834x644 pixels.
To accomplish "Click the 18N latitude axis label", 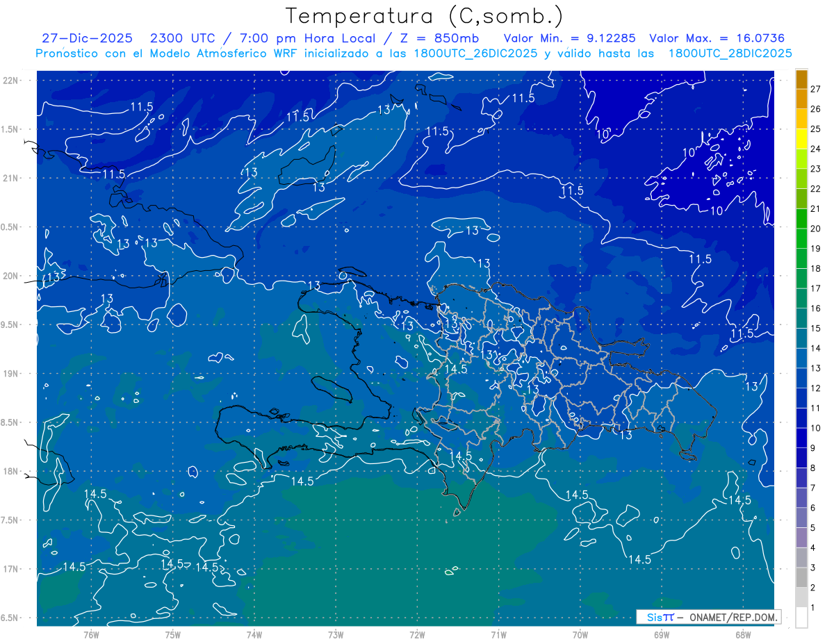I will tap(10, 471).
